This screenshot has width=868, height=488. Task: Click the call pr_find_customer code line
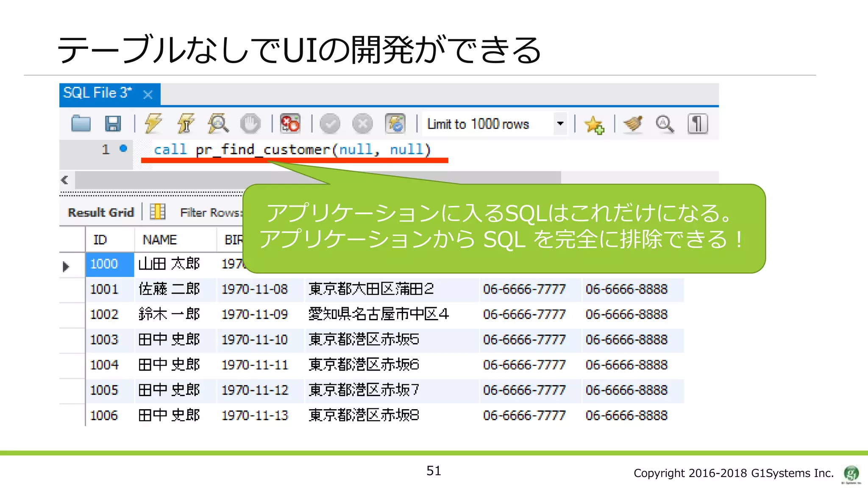coord(292,149)
